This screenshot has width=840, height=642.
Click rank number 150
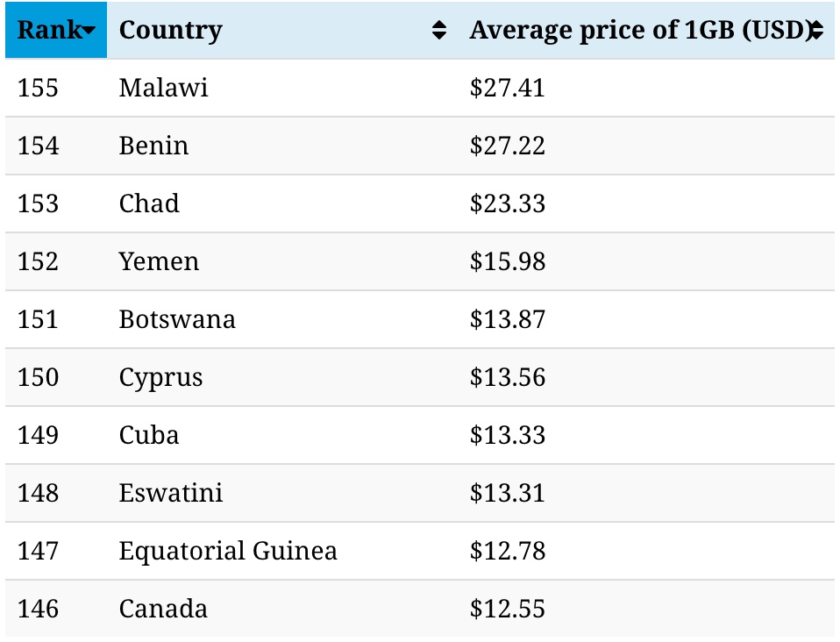39,377
